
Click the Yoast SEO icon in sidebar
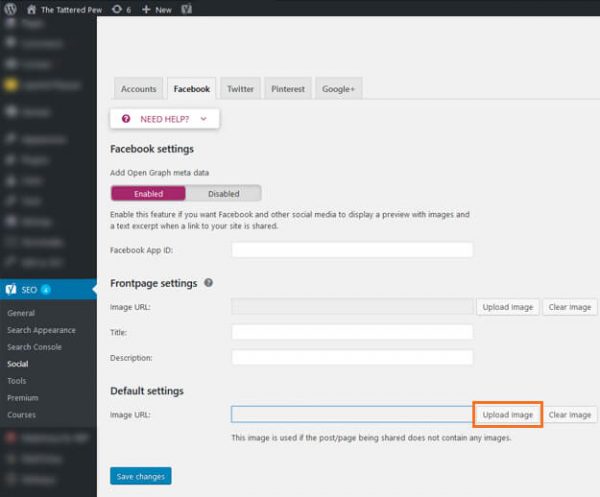point(11,289)
